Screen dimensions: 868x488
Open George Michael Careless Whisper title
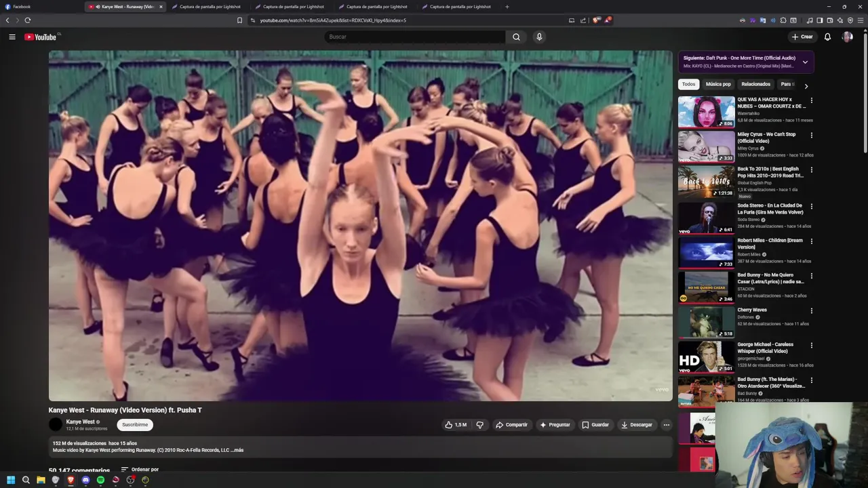click(765, 348)
